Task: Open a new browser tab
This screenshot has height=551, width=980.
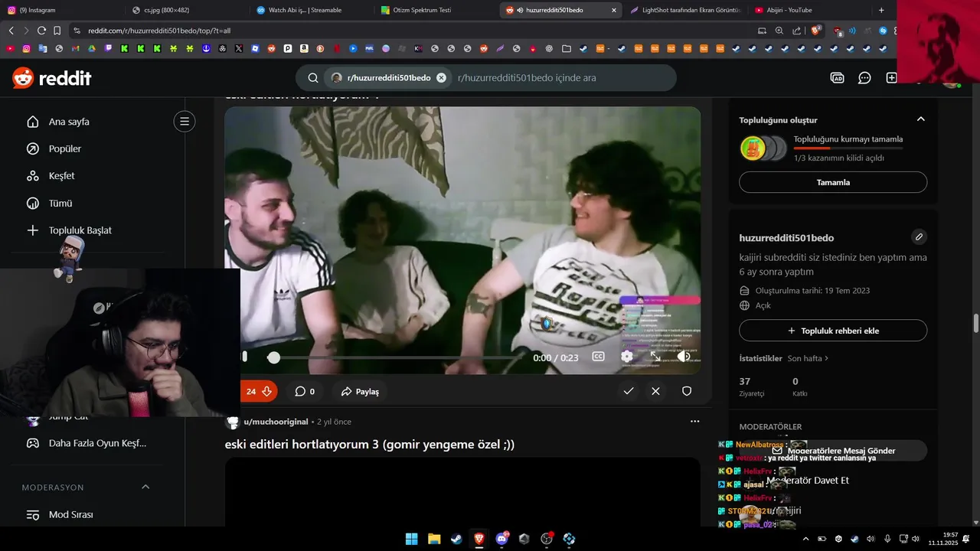Action: [x=881, y=10]
